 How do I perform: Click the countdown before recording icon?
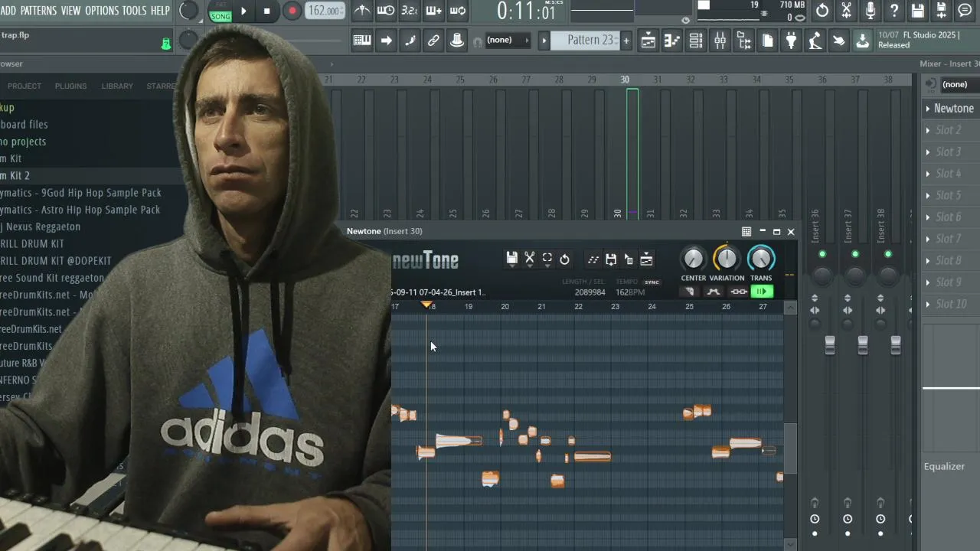tap(410, 11)
